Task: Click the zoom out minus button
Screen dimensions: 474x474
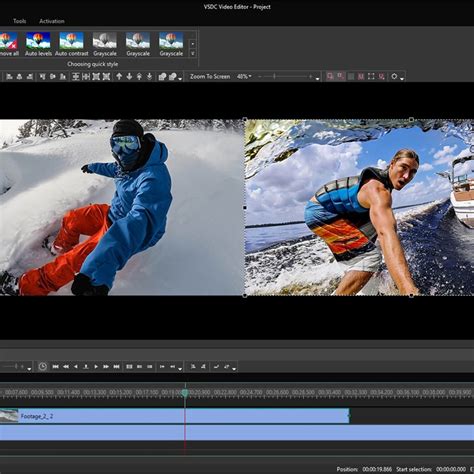Action: tap(260, 77)
